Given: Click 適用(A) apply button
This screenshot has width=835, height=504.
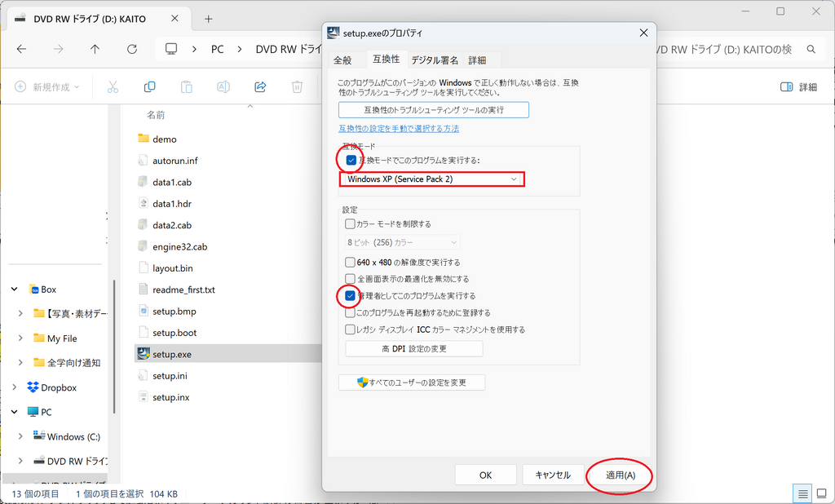Looking at the screenshot, I should coord(621,475).
